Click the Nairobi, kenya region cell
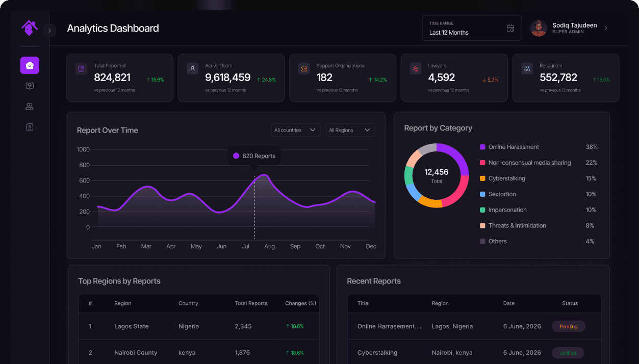This screenshot has width=639, height=364. point(452,353)
